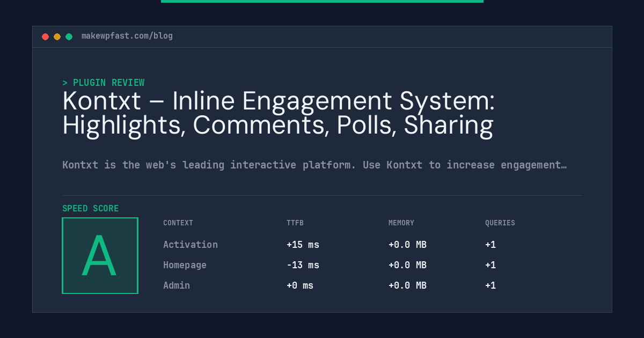Click the TTFB column header
Viewport: 644px width, 338px height.
point(295,223)
